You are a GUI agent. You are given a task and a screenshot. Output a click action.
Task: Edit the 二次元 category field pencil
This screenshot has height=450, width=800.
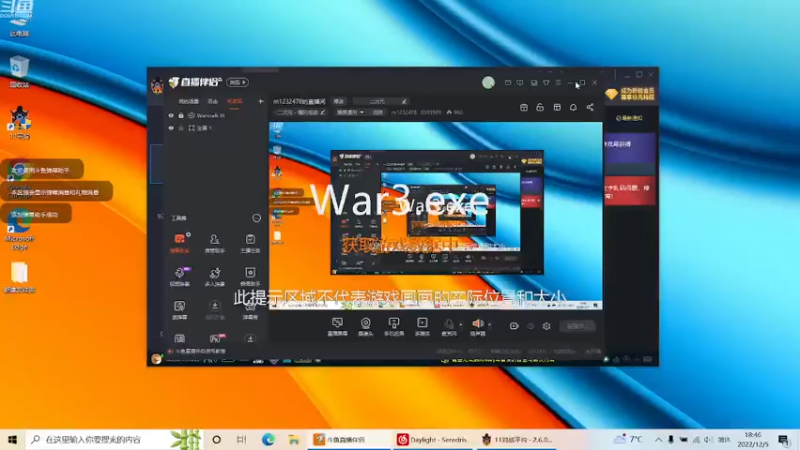(404, 102)
